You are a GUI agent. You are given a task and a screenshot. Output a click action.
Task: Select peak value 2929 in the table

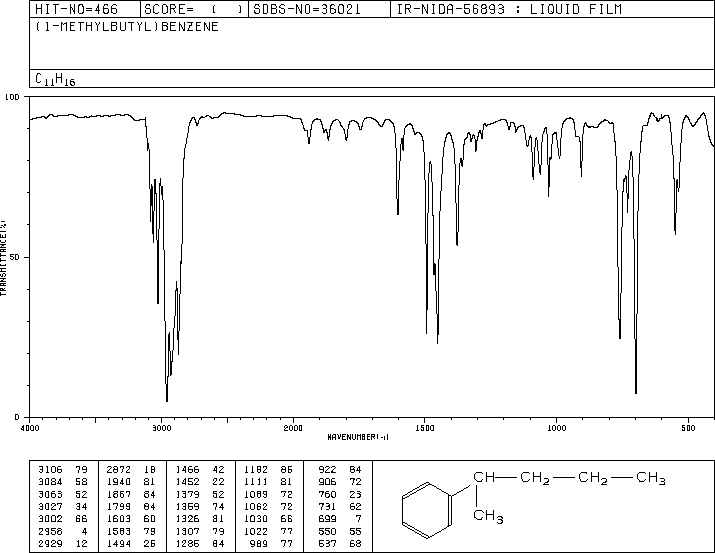pyautogui.click(x=50, y=543)
